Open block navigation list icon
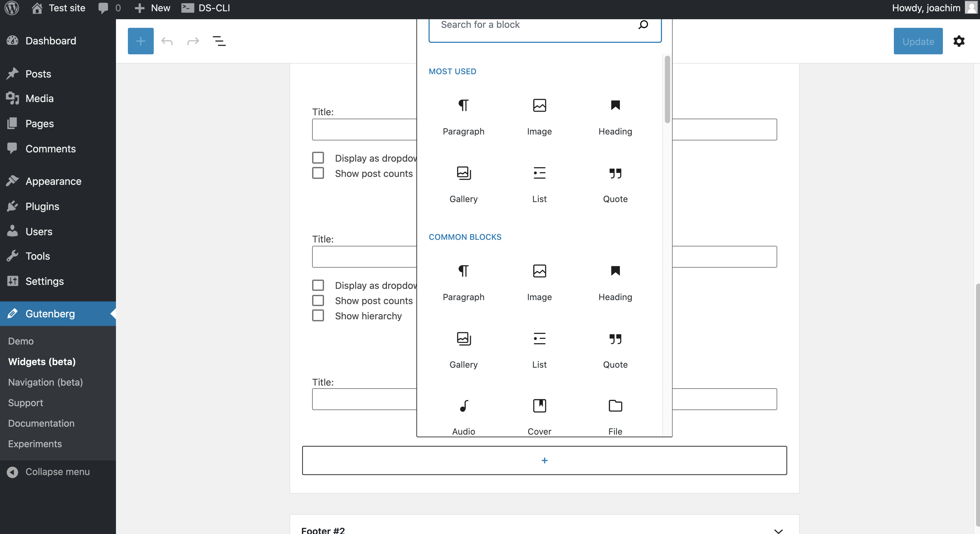Image resolution: width=980 pixels, height=534 pixels. click(219, 41)
